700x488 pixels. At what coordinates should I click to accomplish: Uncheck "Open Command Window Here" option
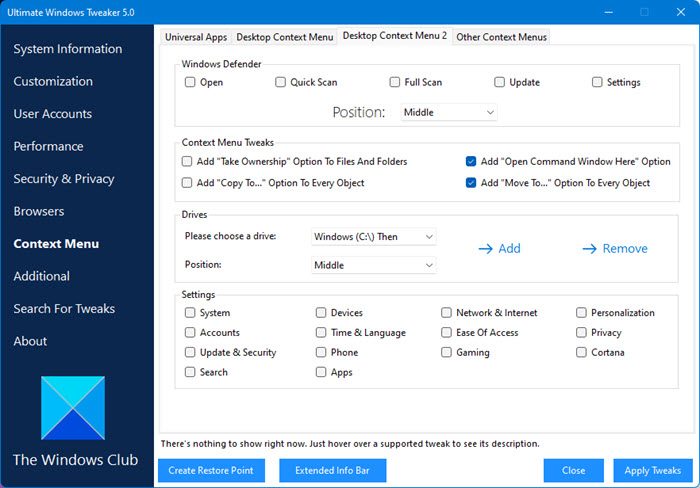471,161
